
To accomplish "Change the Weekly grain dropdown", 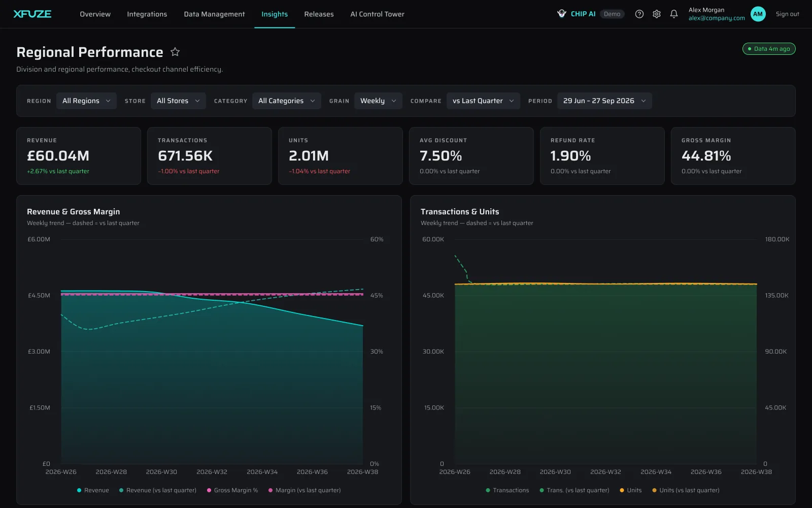I will 378,101.
